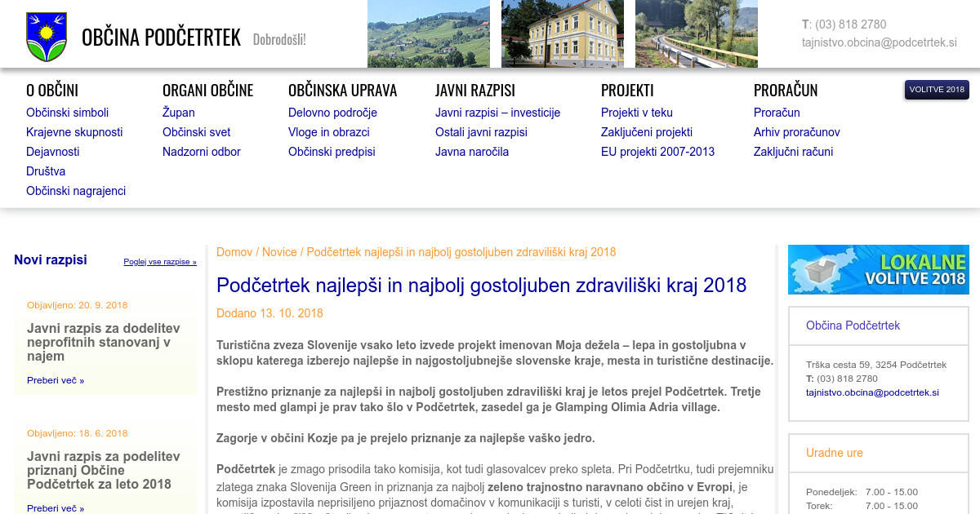The image size is (980, 514).
Task: Click the OBČINA PODČETRTEK site title
Action: [x=161, y=38]
